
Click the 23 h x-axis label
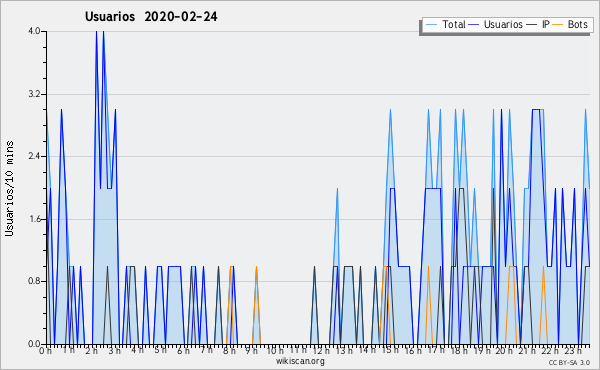coord(573,351)
